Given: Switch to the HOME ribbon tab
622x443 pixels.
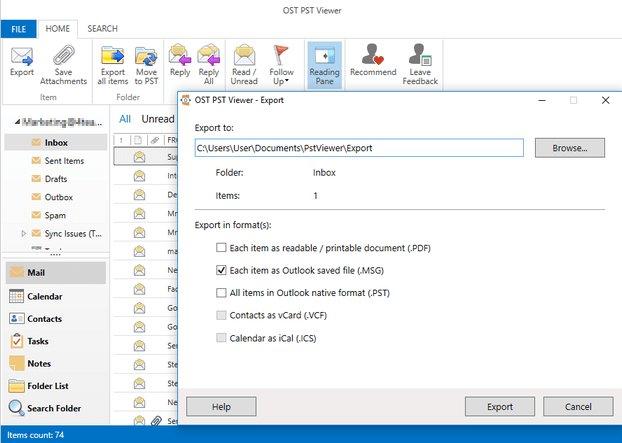Looking at the screenshot, I should (x=58, y=29).
